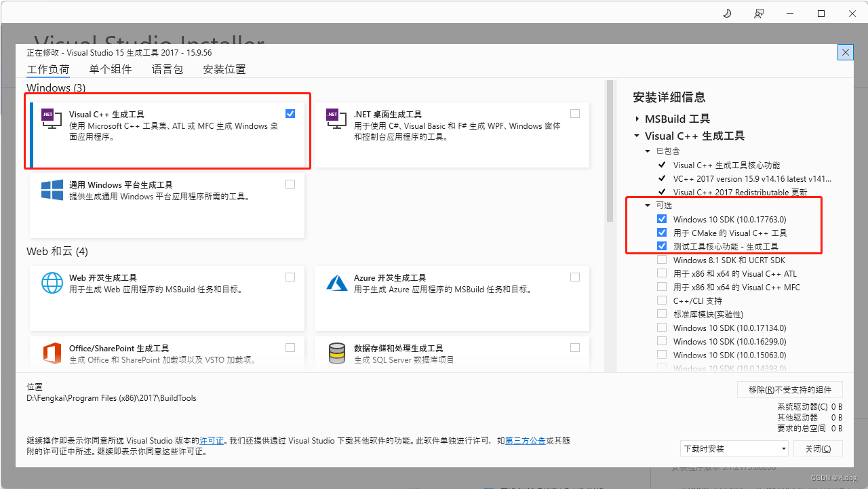Image resolution: width=868 pixels, height=489 pixels.
Task: Check Windows 10 SDK (10.0.15063.0)
Action: (x=662, y=355)
